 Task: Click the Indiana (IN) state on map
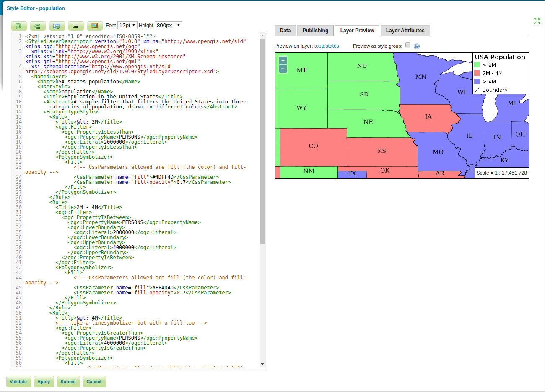pos(497,137)
